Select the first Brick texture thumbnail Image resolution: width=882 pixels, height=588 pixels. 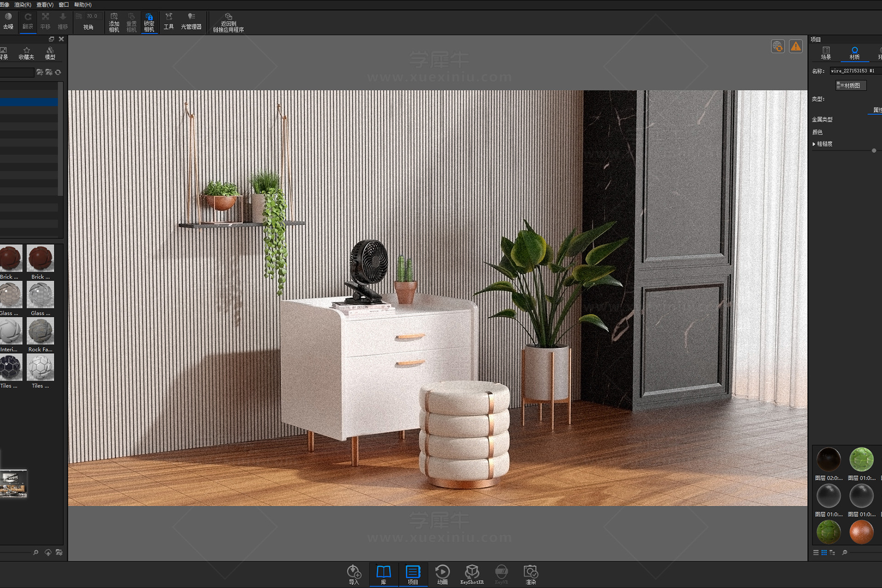click(10, 258)
